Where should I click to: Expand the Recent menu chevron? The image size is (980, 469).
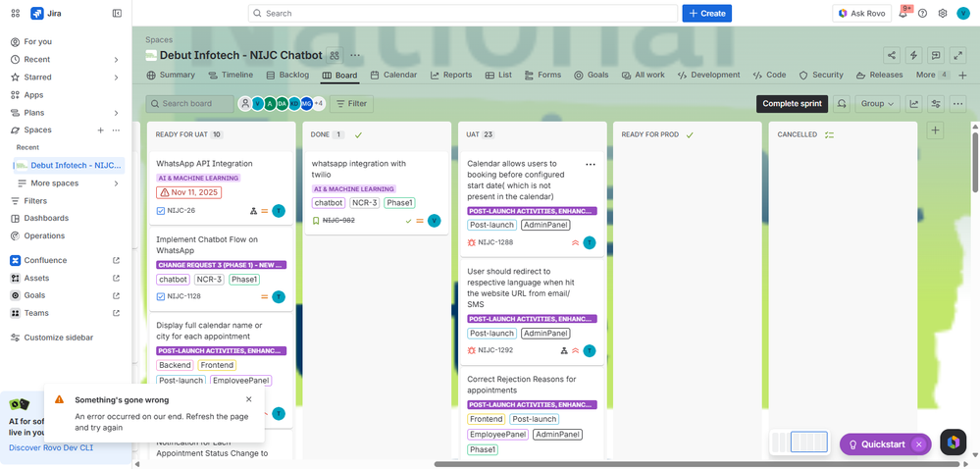coord(117,60)
